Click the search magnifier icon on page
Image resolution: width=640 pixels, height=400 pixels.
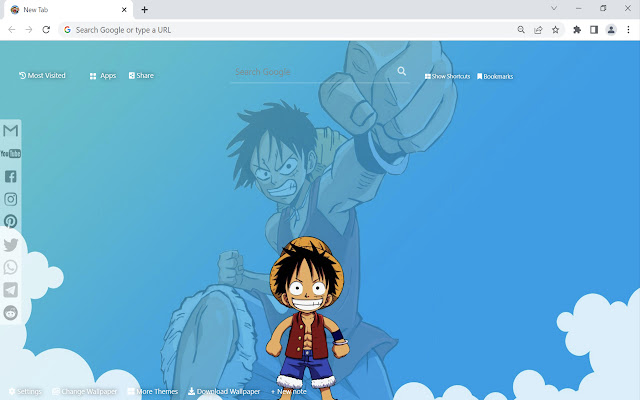[402, 71]
